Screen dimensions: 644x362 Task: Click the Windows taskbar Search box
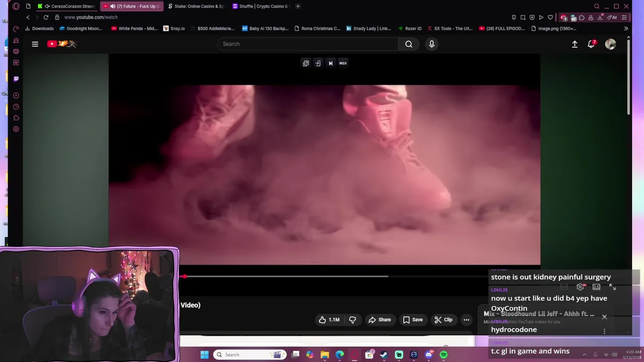point(249,355)
